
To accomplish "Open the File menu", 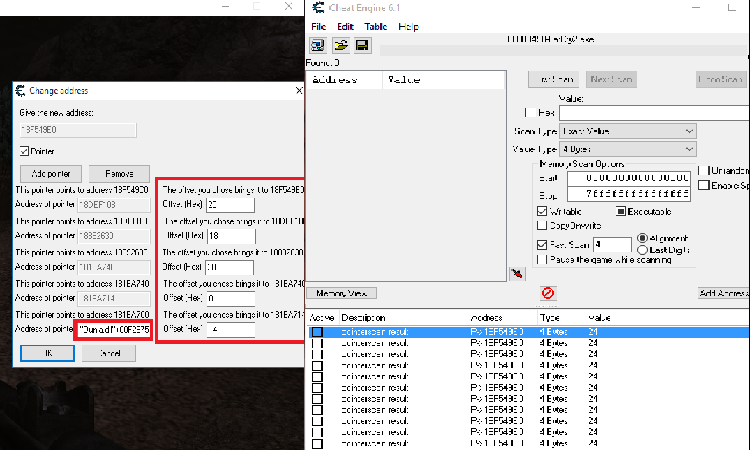I will (319, 27).
